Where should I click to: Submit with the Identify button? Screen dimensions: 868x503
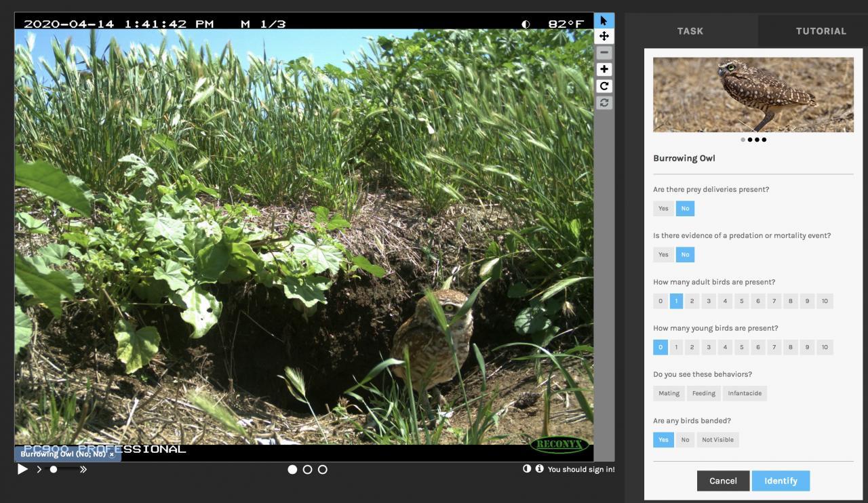pyautogui.click(x=781, y=481)
